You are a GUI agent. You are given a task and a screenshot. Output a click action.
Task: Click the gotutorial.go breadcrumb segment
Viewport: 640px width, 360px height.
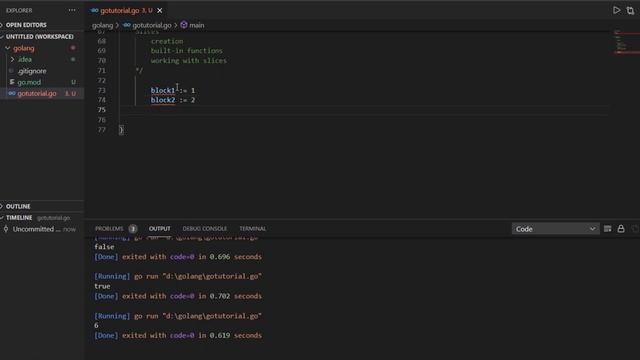[x=147, y=25]
